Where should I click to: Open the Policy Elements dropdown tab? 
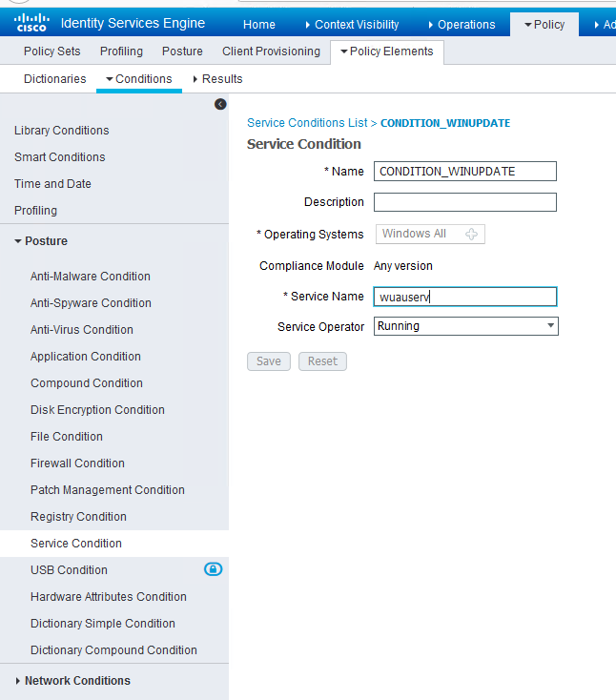click(387, 51)
